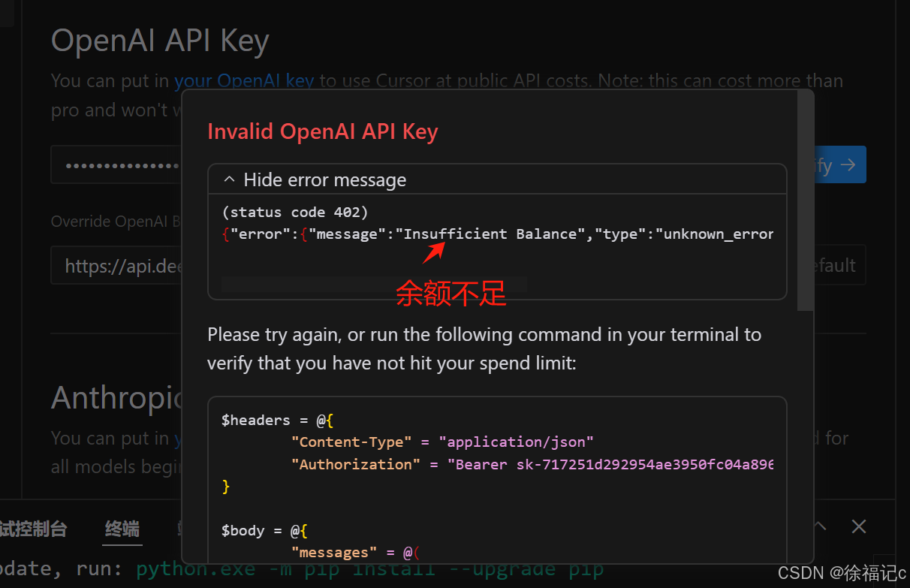The height and width of the screenshot is (588, 910).
Task: Click the Please try again instruction paragraph
Action: pyautogui.click(x=484, y=349)
